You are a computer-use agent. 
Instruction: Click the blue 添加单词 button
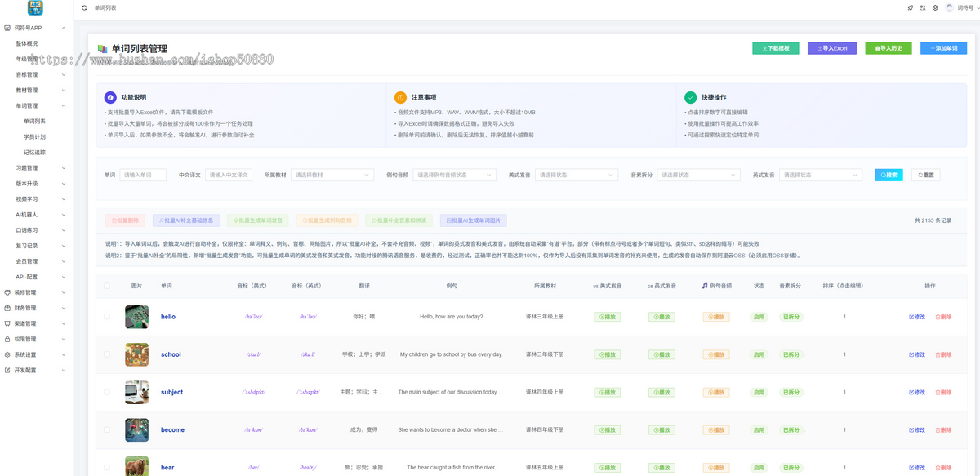[943, 48]
